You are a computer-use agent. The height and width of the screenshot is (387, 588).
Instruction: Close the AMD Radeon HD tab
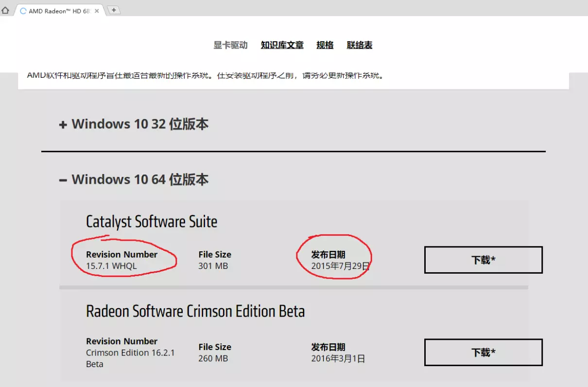pos(97,11)
